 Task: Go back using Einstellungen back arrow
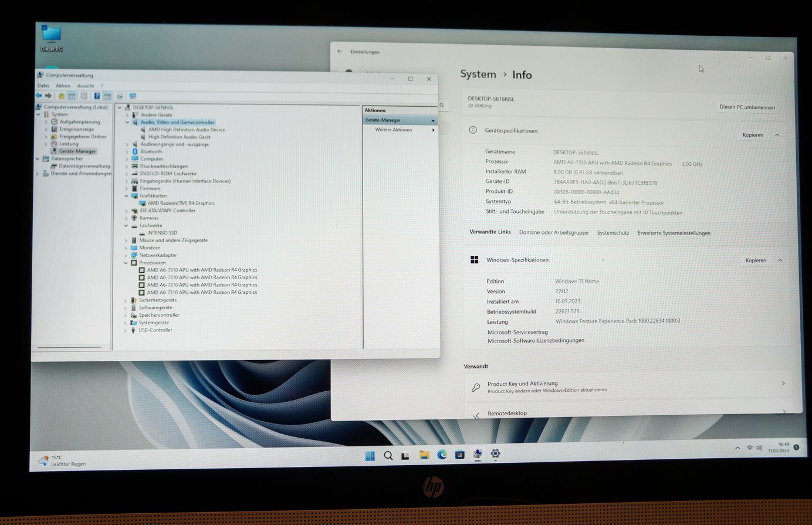click(340, 51)
